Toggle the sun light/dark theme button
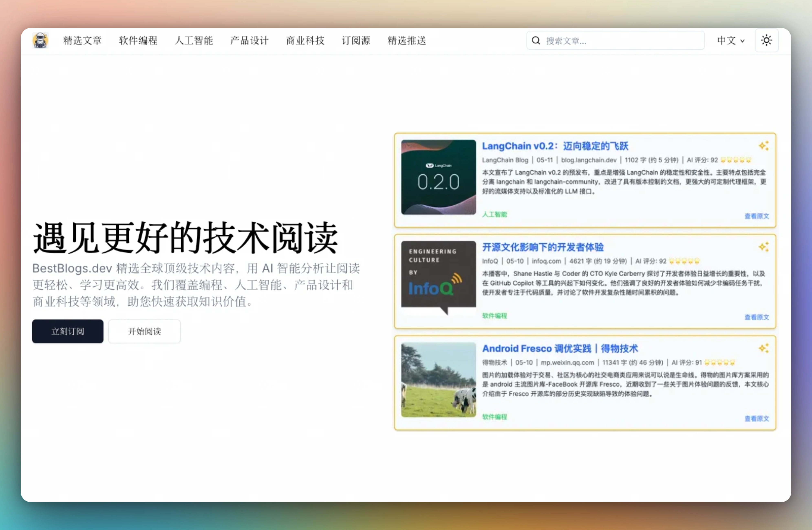This screenshot has height=530, width=812. click(766, 41)
